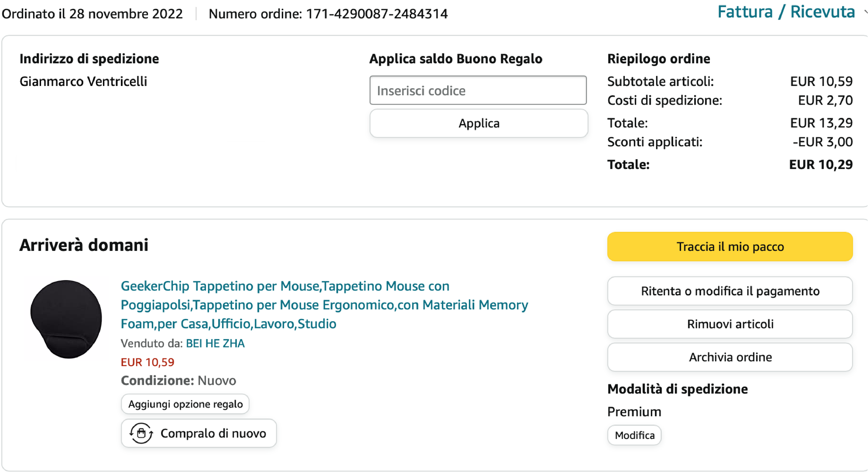Click Traccia il mio pacco

click(730, 247)
